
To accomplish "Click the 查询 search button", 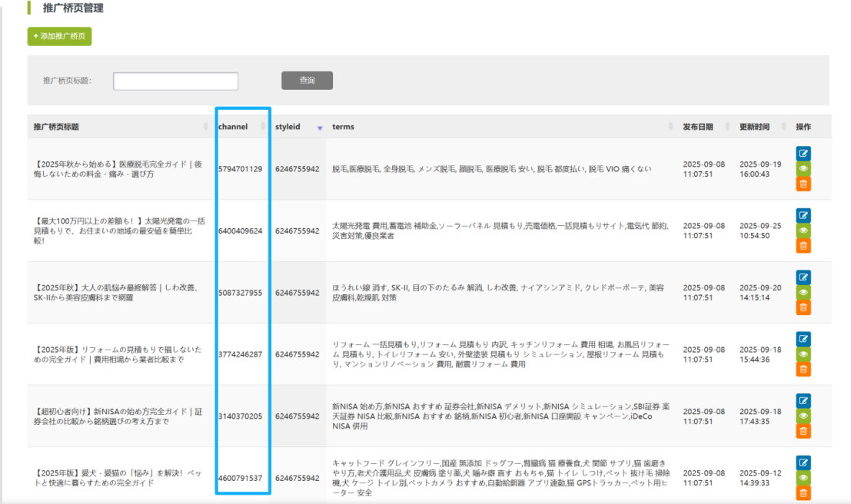I will coord(307,80).
